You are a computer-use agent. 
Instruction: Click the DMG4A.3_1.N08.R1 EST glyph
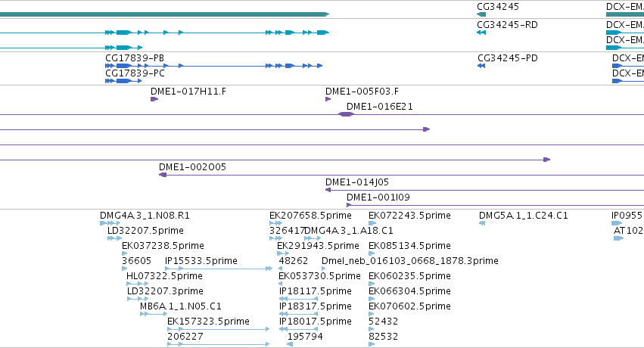coord(110,223)
